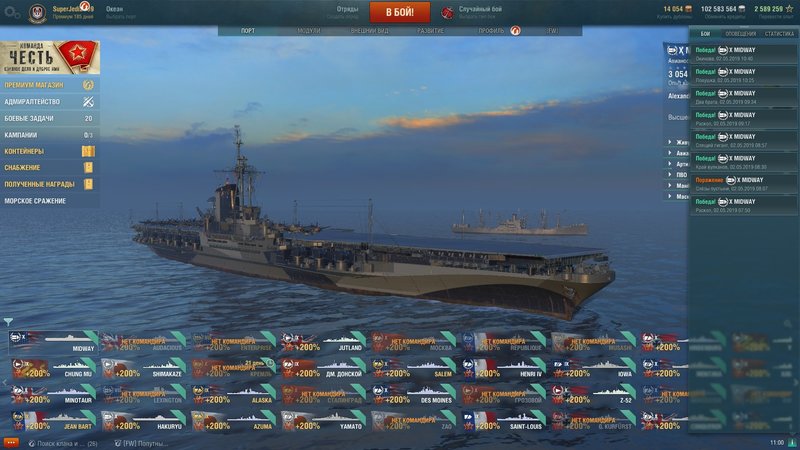Select the Yamato ship in carousel
This screenshot has width=800, height=450.
323,421
